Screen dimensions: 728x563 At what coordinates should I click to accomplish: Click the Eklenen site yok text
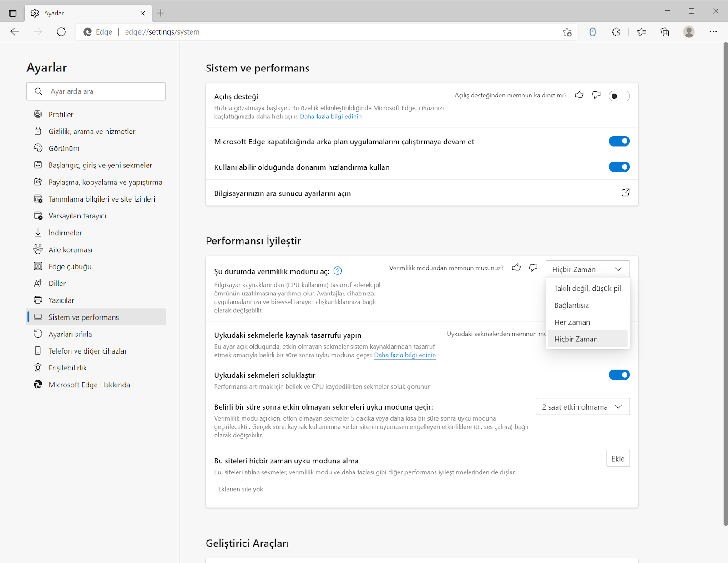(241, 489)
